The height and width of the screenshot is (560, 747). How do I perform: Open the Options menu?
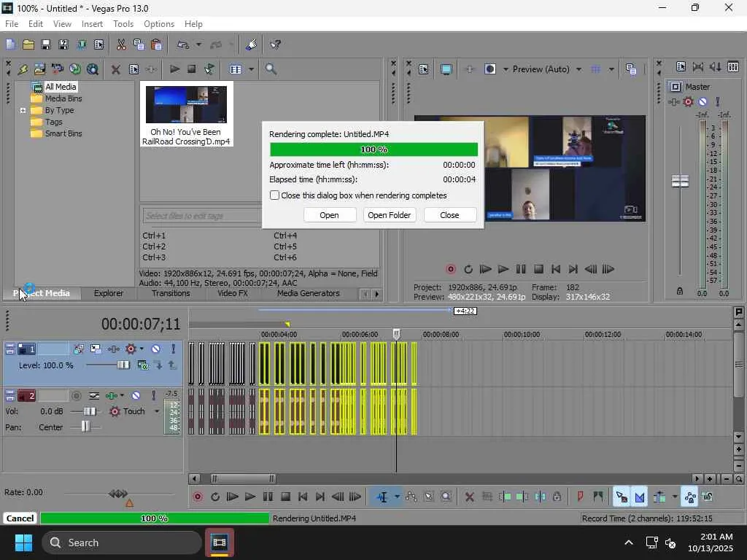click(x=159, y=24)
